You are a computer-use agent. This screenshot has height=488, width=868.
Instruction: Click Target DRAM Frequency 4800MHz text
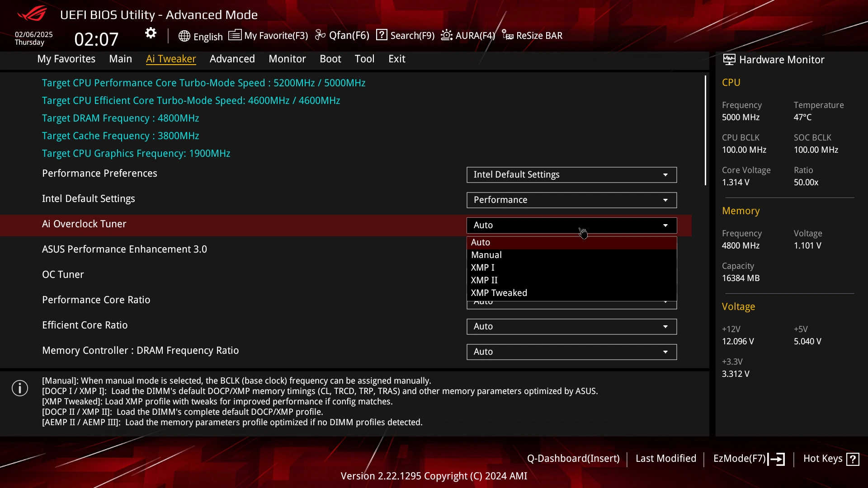point(121,118)
